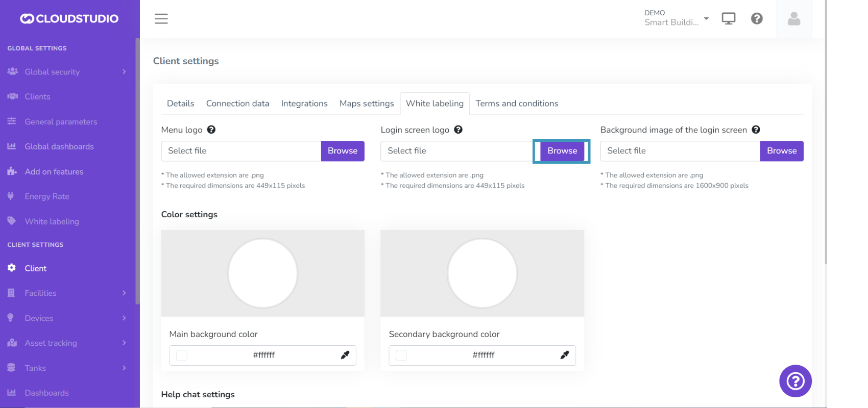Screen dimensions: 868x408
Task: Switch to the Terms and conditions tab
Action: [517, 104]
